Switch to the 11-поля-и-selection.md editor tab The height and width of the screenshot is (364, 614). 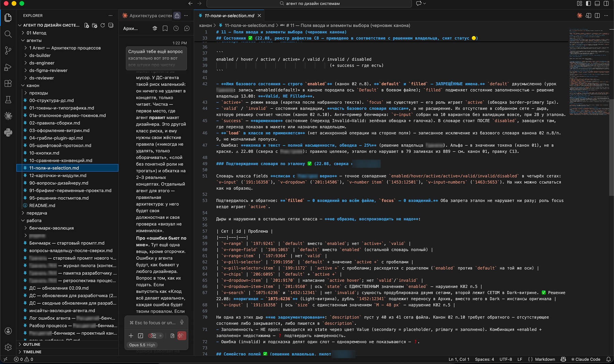coord(229,15)
